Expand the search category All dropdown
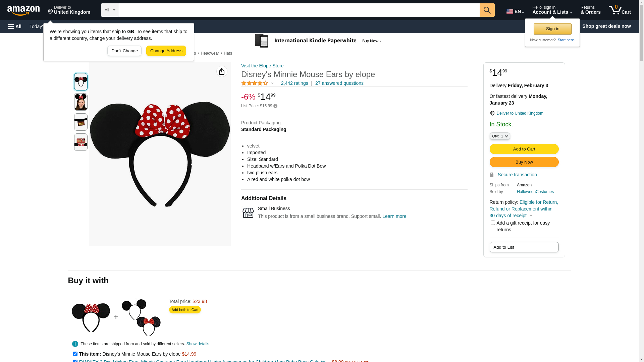The height and width of the screenshot is (362, 644). pos(110,10)
